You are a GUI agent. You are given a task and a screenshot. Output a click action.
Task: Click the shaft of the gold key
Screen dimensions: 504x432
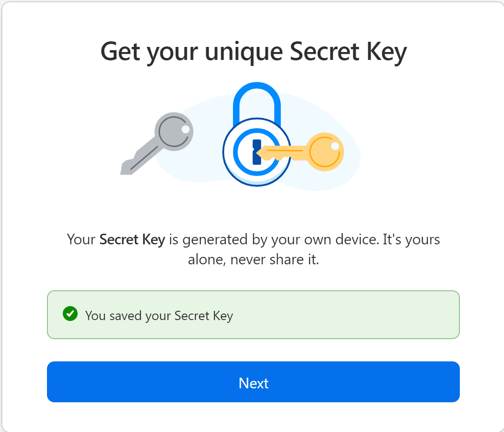[293, 151]
